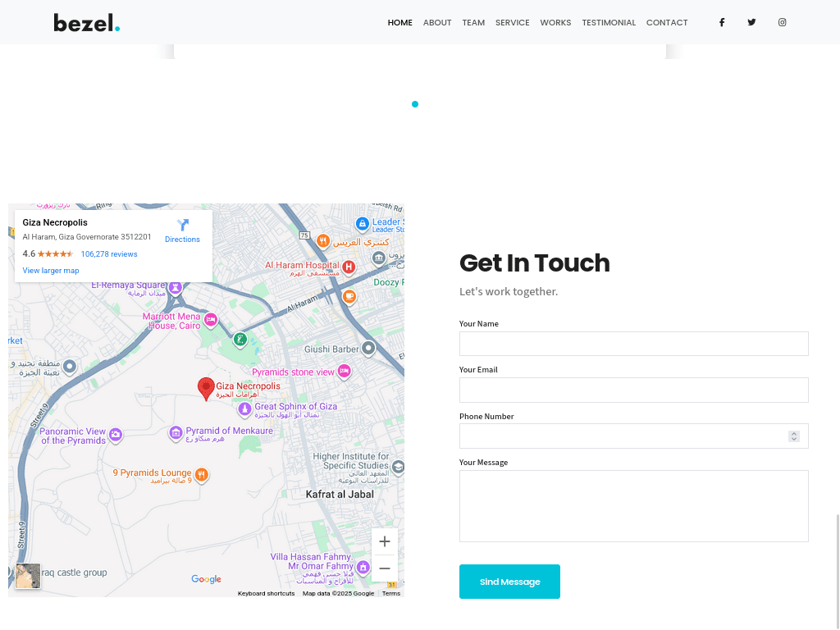
Task: Open the map Terms link
Action: (391, 594)
